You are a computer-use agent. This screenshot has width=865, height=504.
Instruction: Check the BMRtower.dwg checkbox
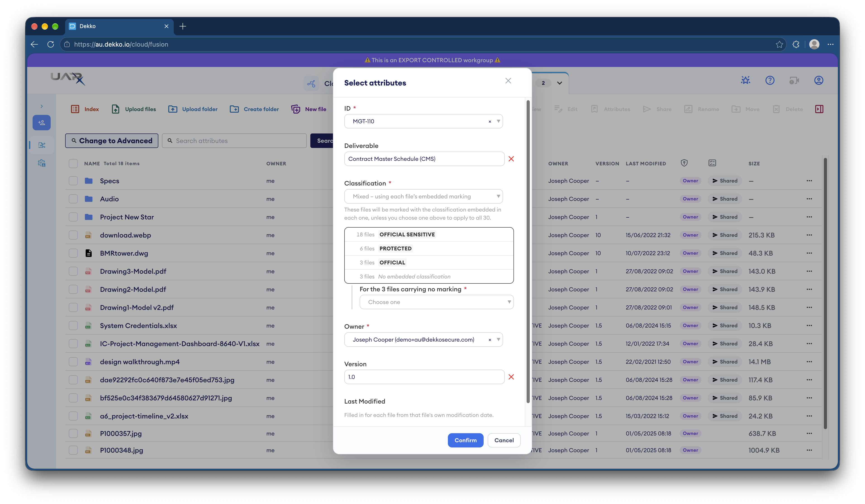pyautogui.click(x=73, y=253)
